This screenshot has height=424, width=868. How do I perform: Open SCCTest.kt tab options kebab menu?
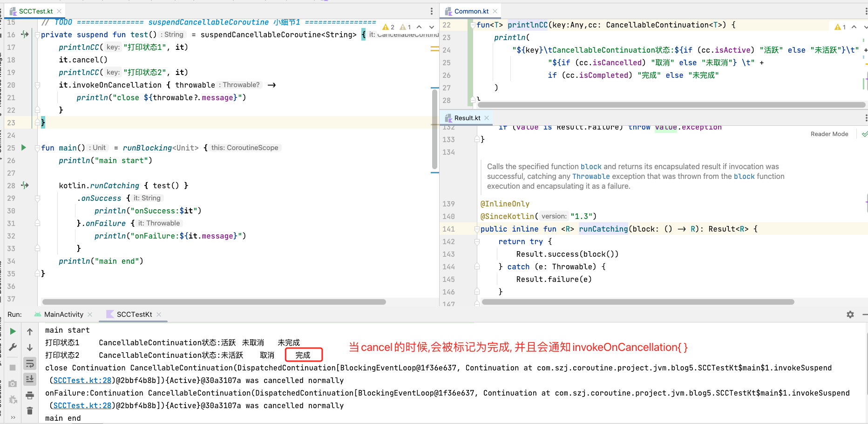pos(432,11)
